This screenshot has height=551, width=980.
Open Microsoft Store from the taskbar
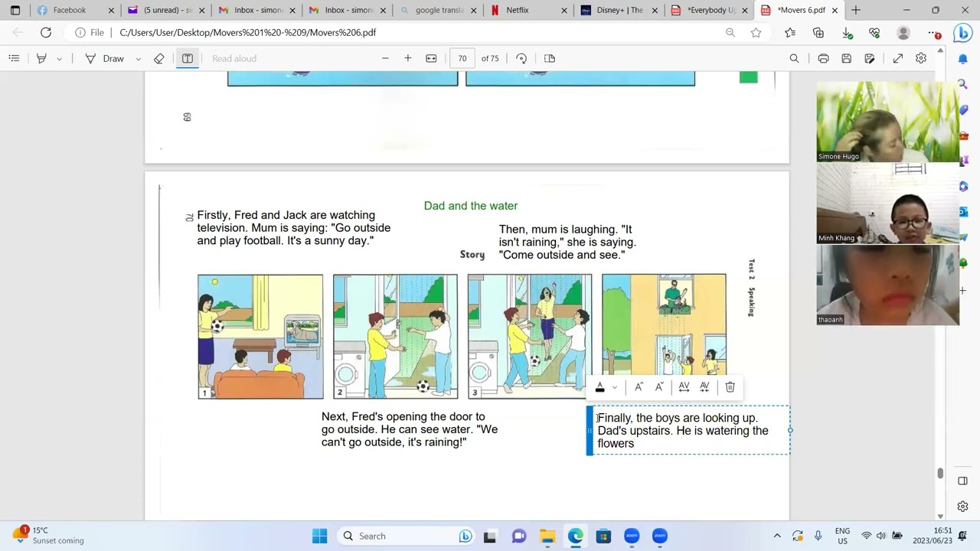603,536
